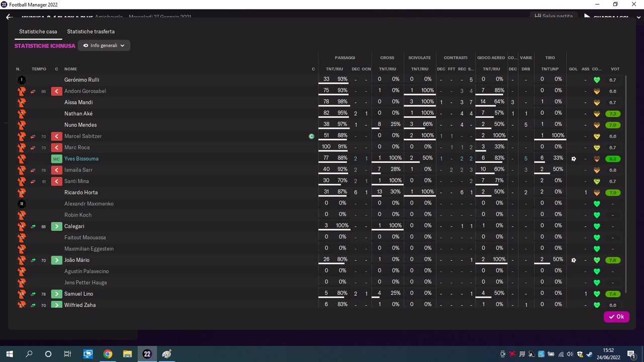Go back using the arrow icon

(9, 17)
